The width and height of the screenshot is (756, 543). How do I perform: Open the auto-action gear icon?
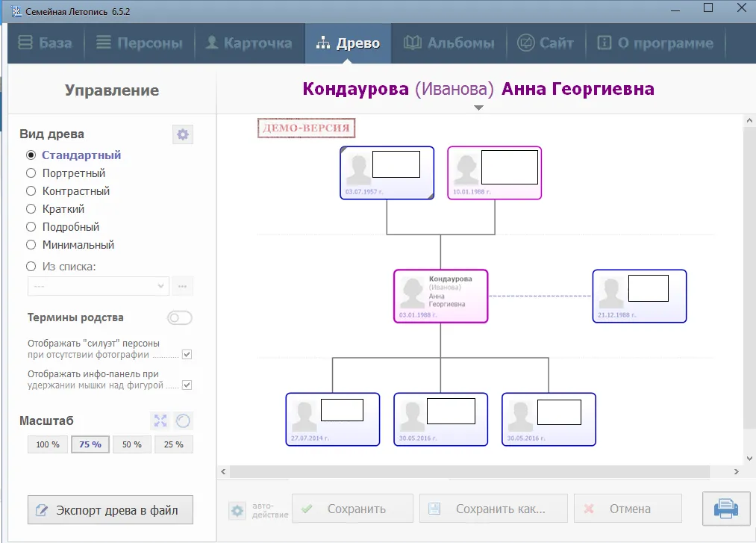click(237, 510)
